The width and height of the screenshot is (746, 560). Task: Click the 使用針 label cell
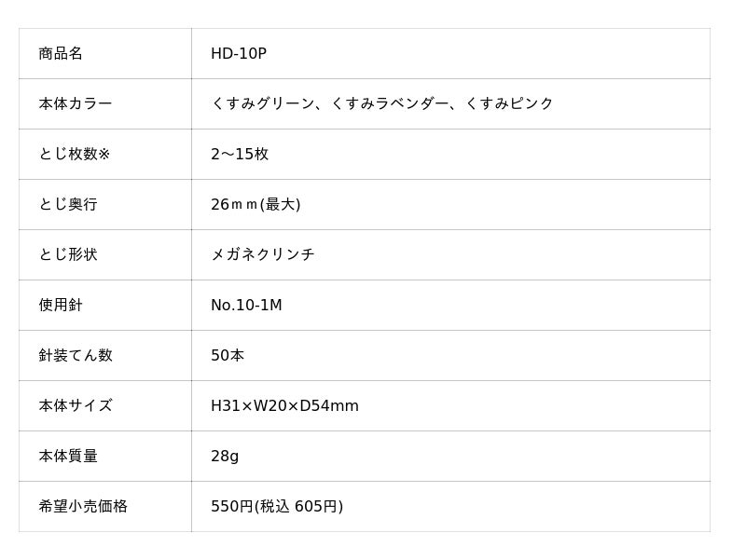(61, 306)
